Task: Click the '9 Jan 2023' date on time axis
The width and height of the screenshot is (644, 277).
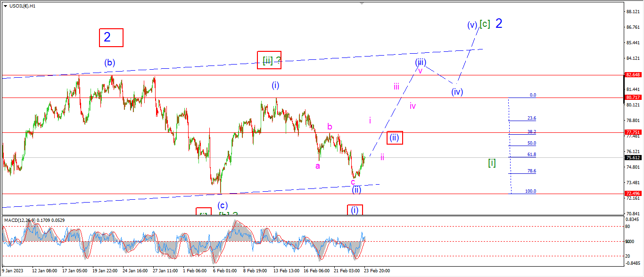Action: (12, 271)
